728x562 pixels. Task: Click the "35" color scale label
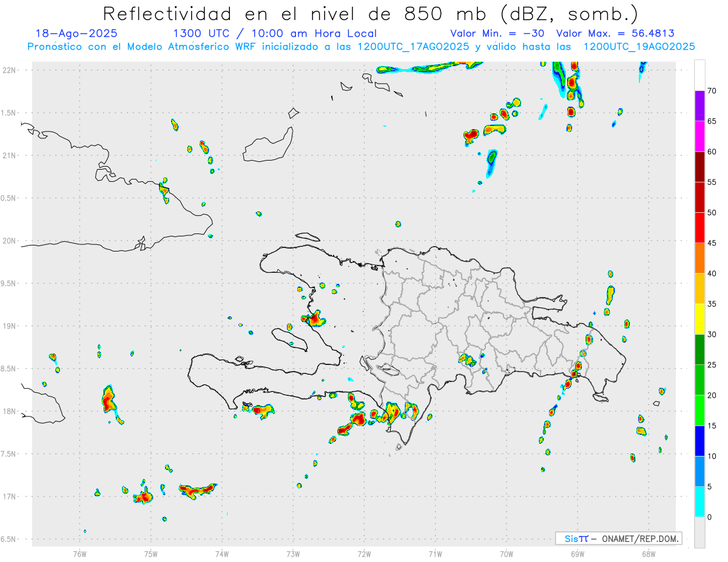pyautogui.click(x=712, y=304)
